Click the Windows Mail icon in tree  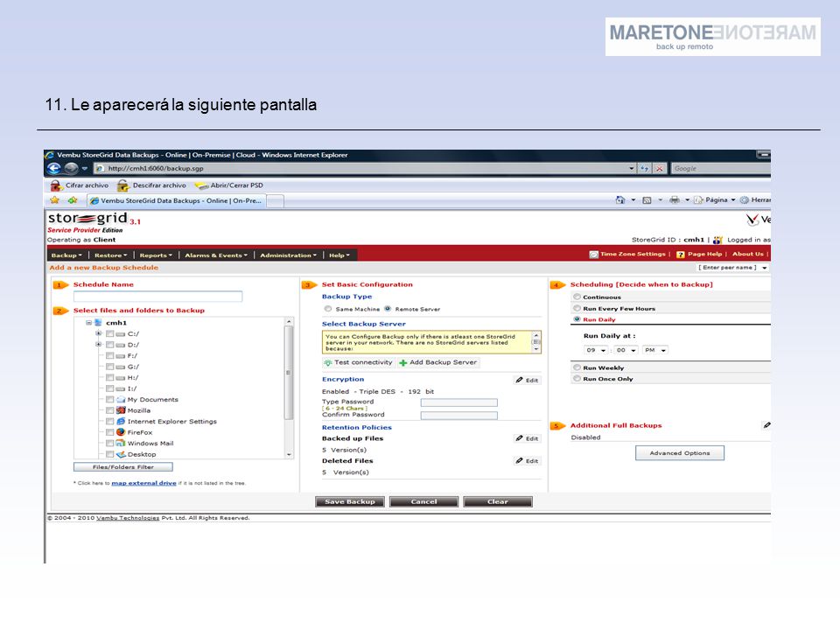click(x=121, y=444)
